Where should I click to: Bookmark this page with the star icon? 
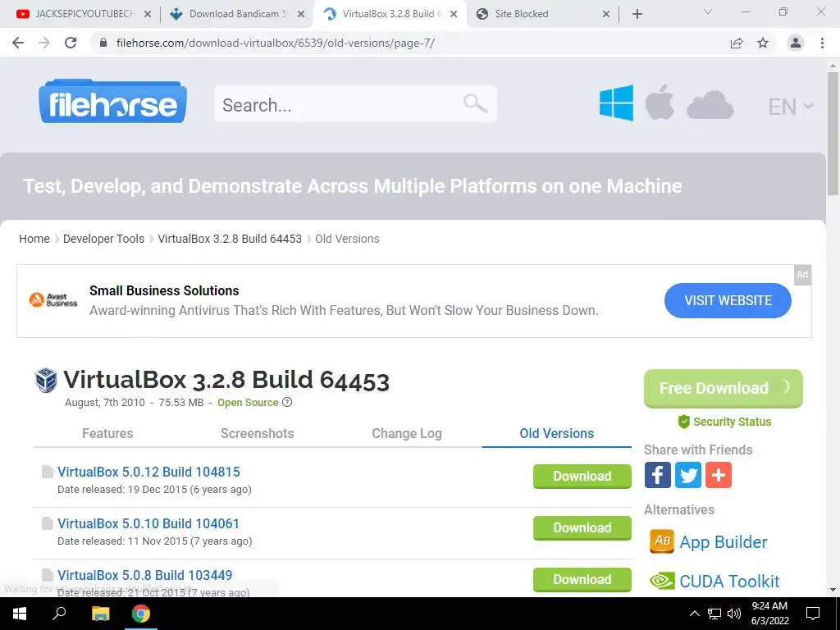point(763,43)
